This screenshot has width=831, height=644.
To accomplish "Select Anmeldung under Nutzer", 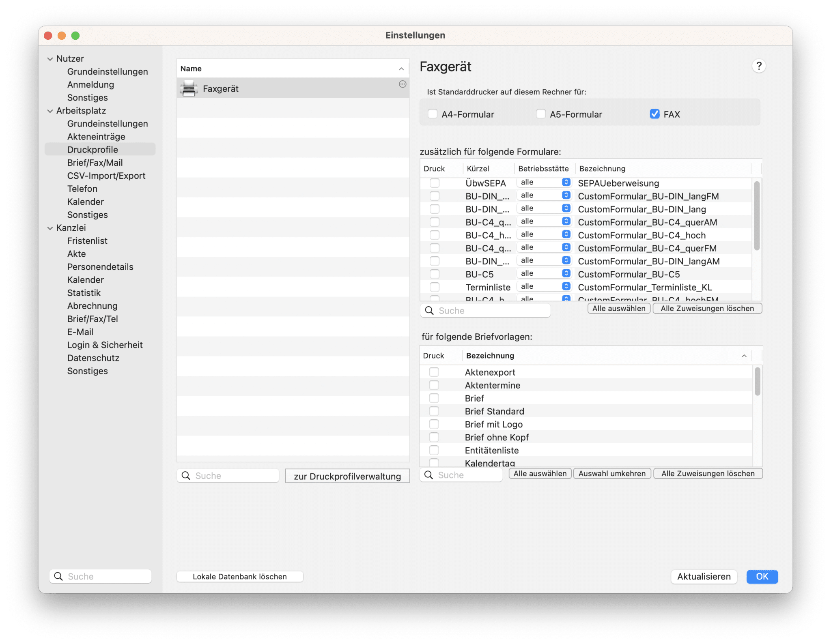I will [x=90, y=84].
